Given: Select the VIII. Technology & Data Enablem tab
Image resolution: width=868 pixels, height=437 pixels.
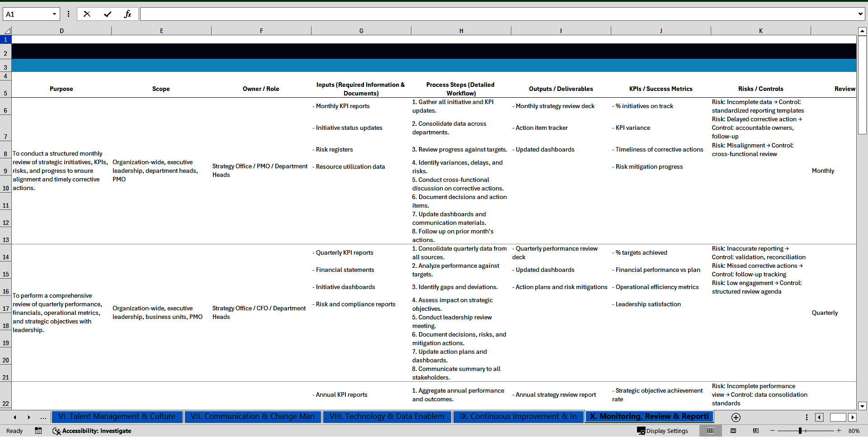Looking at the screenshot, I should coord(387,417).
